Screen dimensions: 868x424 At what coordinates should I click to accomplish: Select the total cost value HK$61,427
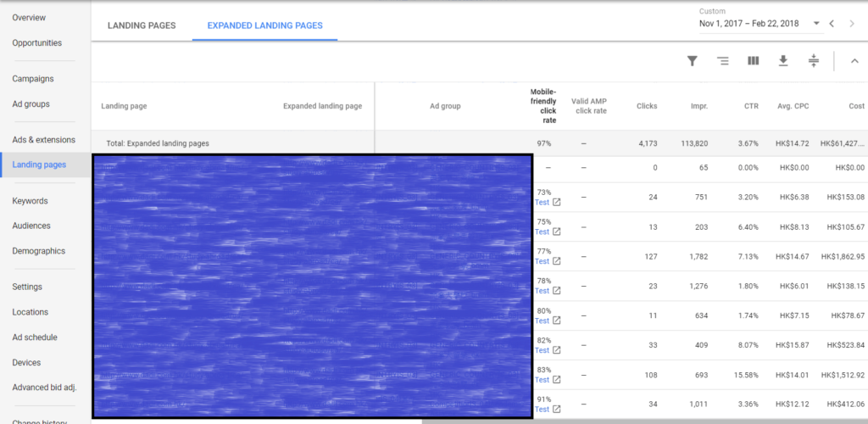point(842,143)
